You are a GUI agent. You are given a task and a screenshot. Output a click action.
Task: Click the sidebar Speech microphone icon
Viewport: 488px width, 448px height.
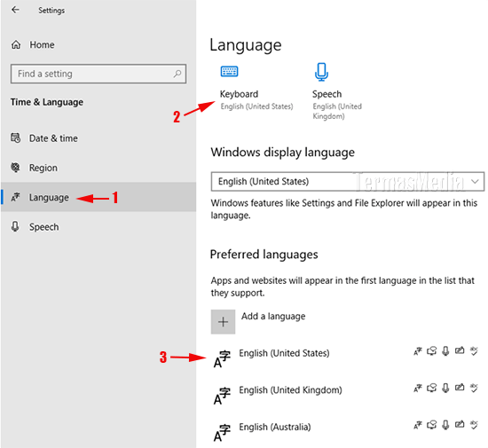(15, 226)
